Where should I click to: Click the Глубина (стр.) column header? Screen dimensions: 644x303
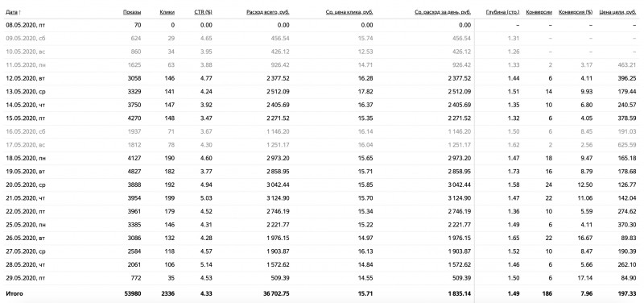click(x=502, y=12)
